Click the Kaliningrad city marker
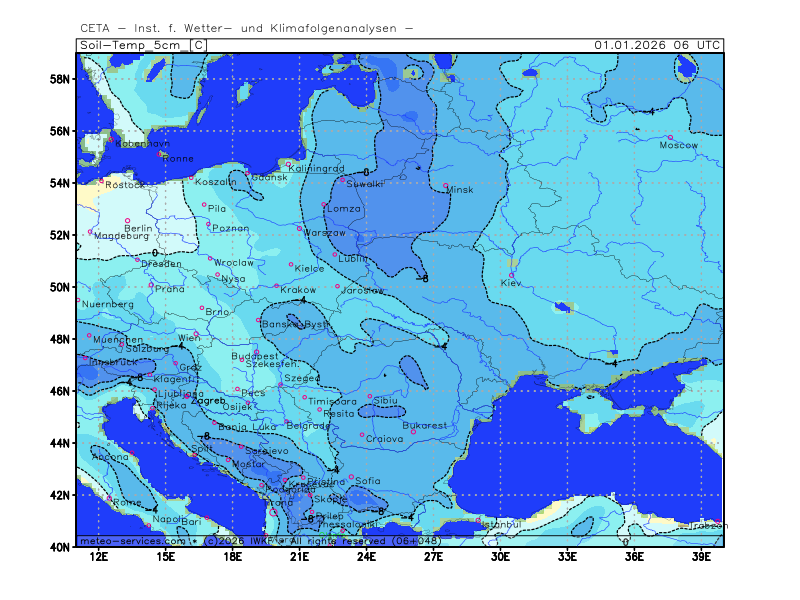The height and width of the screenshot is (600, 800). 288,164
